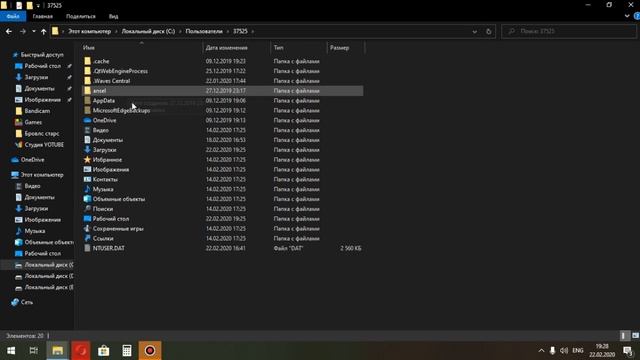Open pinned Рабочий стол under Быстрый доступ
The width and height of the screenshot is (640, 360).
click(x=42, y=66)
